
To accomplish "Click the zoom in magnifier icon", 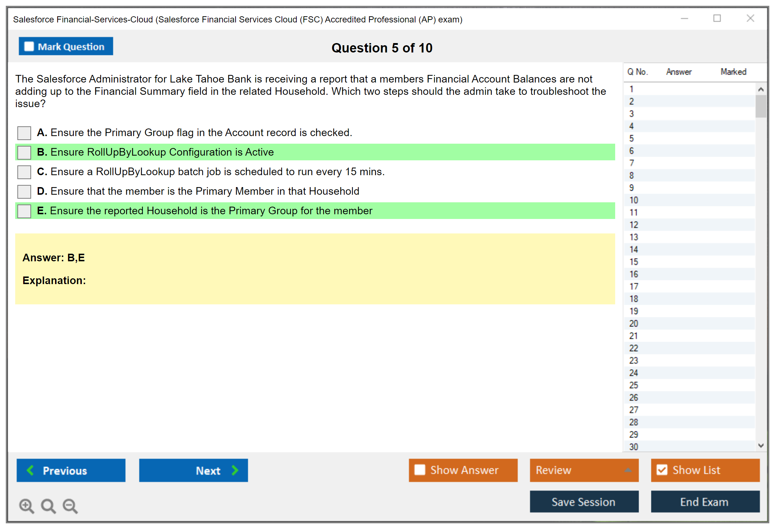I will pyautogui.click(x=26, y=506).
